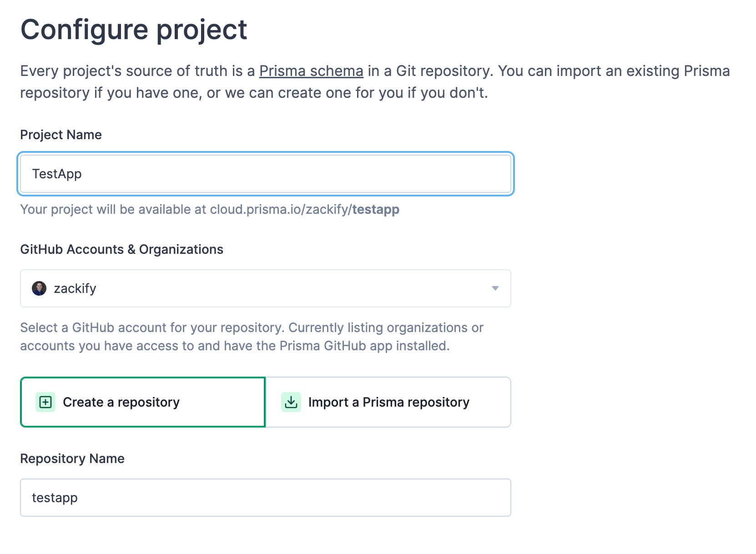Screen dimensions: 756x554
Task: Click the bold testapp text in the project URL
Action: coord(375,210)
